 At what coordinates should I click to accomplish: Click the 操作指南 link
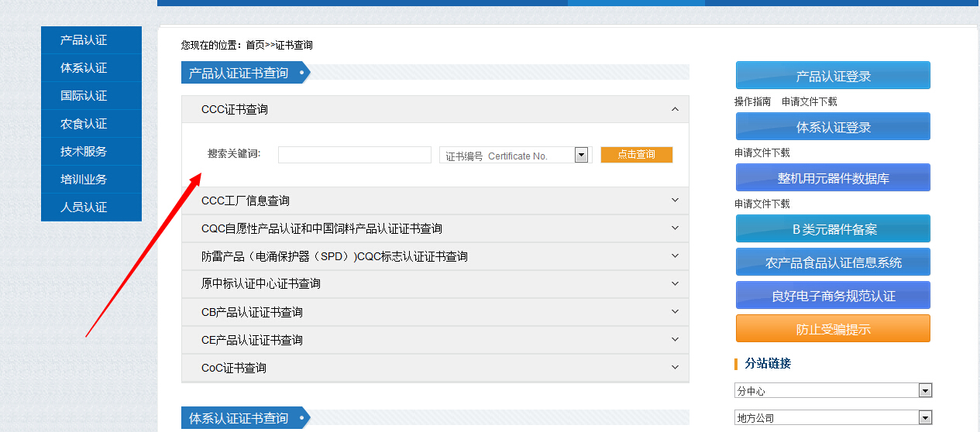752,101
